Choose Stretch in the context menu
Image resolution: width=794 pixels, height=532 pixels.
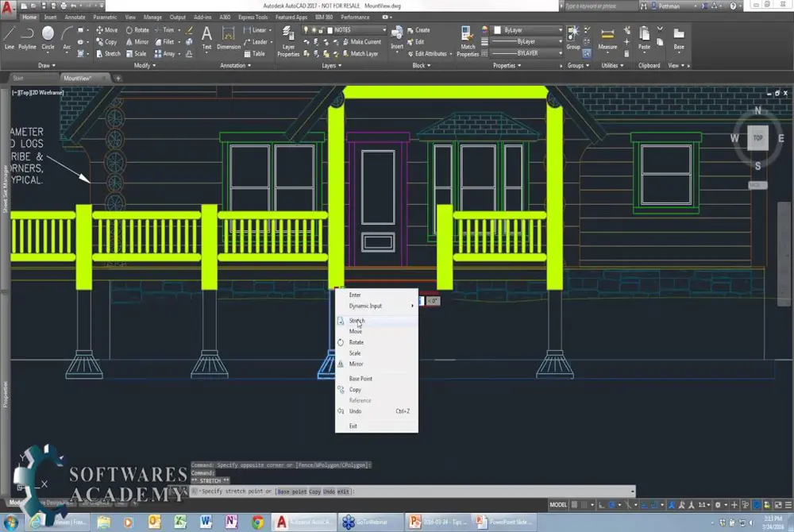point(376,321)
